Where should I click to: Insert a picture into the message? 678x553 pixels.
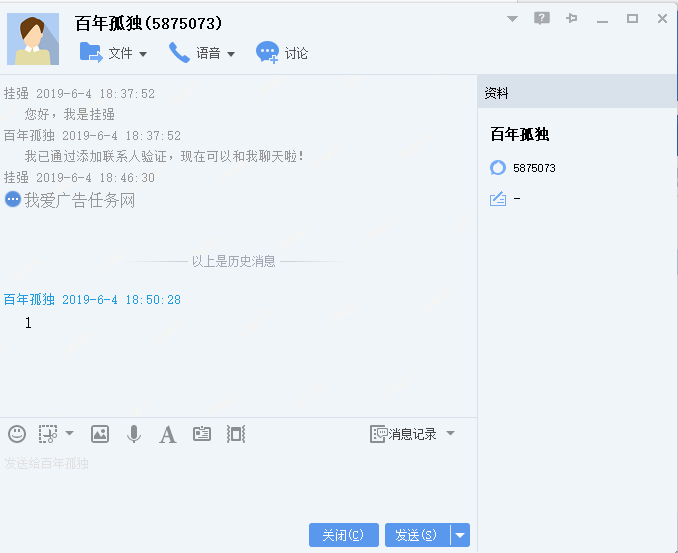(x=100, y=434)
